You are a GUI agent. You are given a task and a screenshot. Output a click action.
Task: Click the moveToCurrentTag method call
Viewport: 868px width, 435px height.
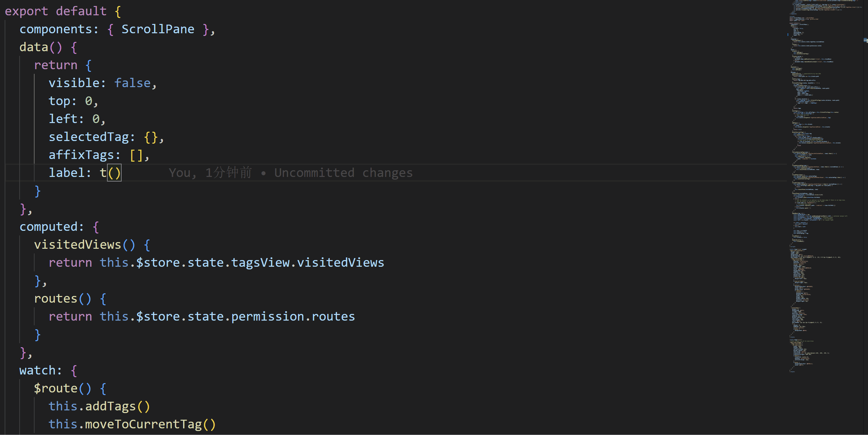click(143, 424)
